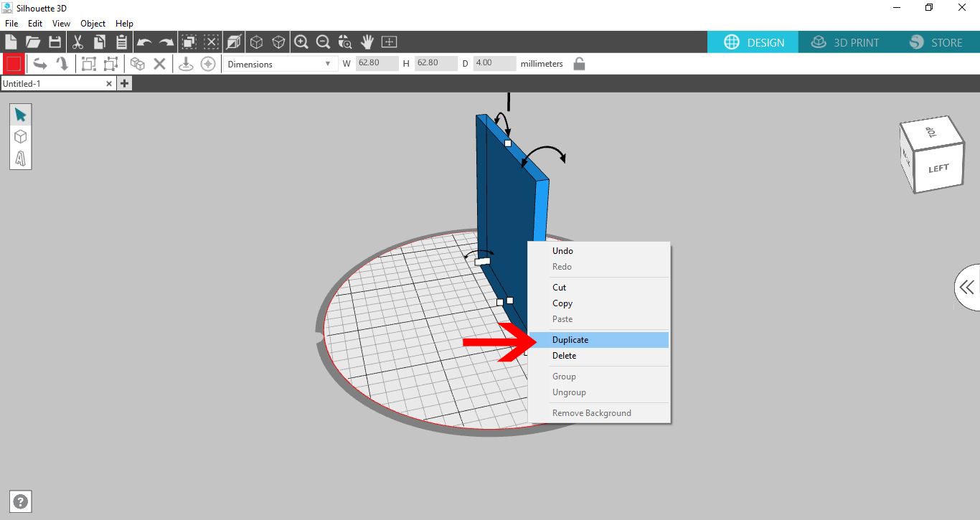
Task: Choose Cut in the context menu
Action: click(598, 288)
